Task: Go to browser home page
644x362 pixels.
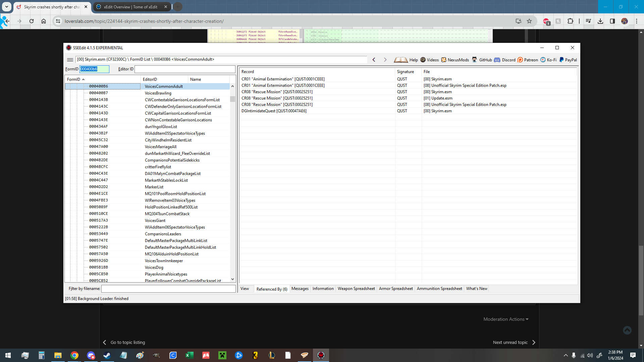Action: (44, 21)
